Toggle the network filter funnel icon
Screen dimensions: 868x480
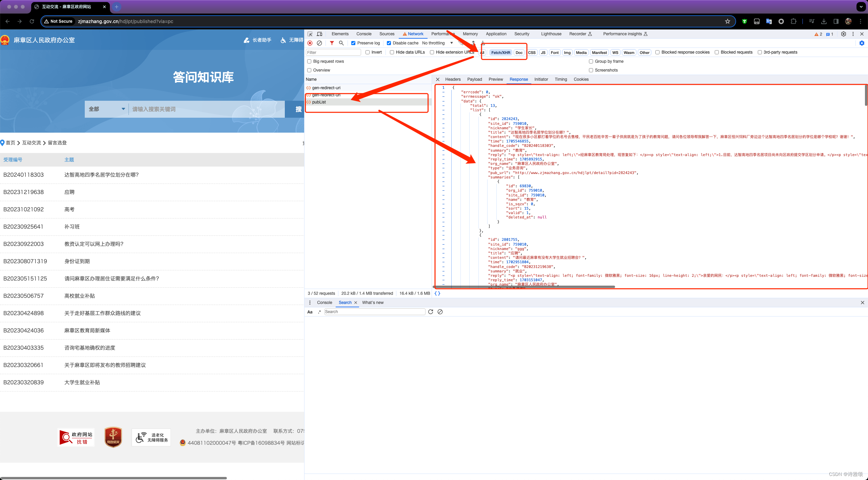(332, 43)
